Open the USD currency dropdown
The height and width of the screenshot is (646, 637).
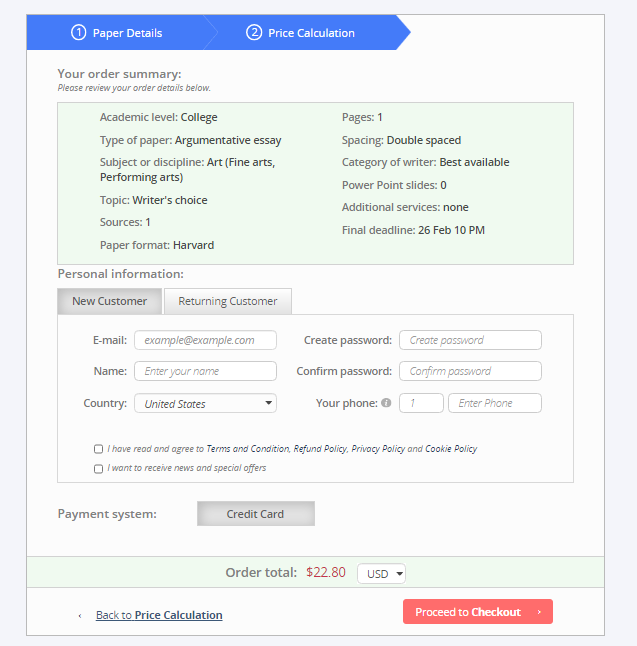click(382, 573)
